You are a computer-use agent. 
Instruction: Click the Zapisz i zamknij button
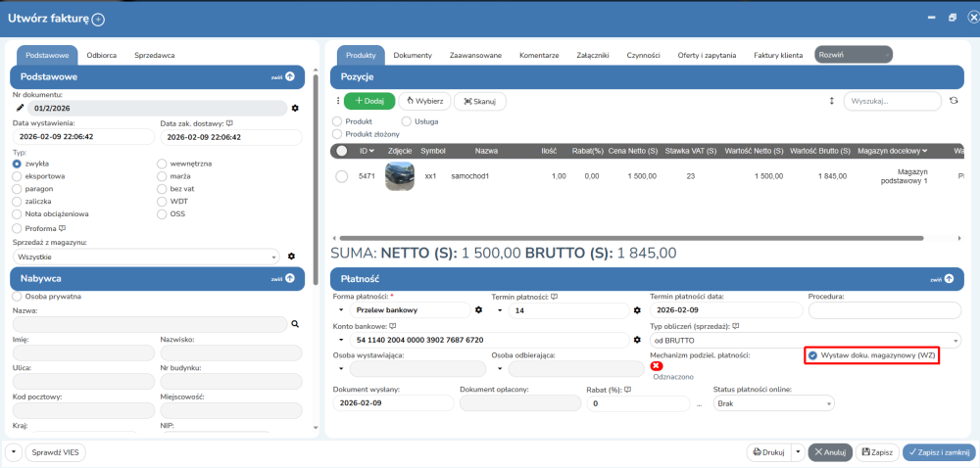(939, 452)
